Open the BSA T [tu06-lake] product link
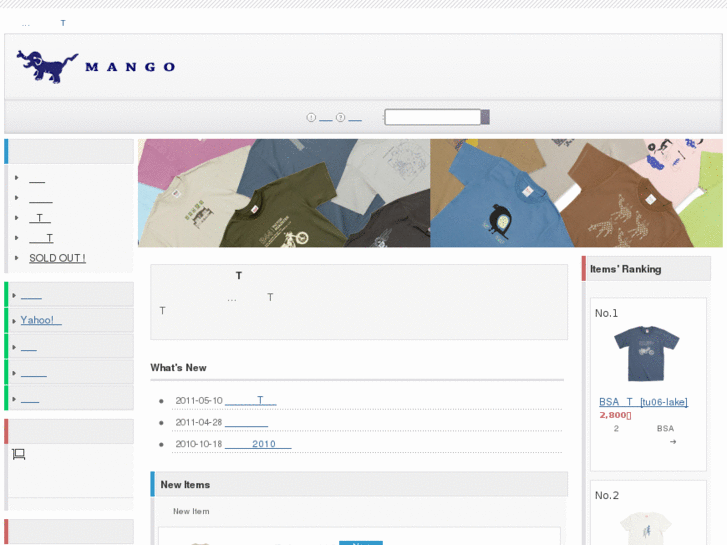727x545 pixels. click(x=643, y=402)
